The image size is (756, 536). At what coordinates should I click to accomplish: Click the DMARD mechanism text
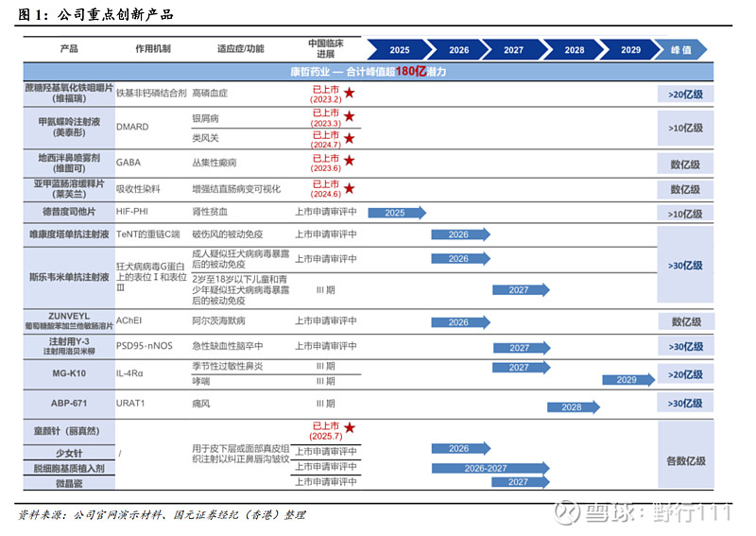click(x=132, y=127)
